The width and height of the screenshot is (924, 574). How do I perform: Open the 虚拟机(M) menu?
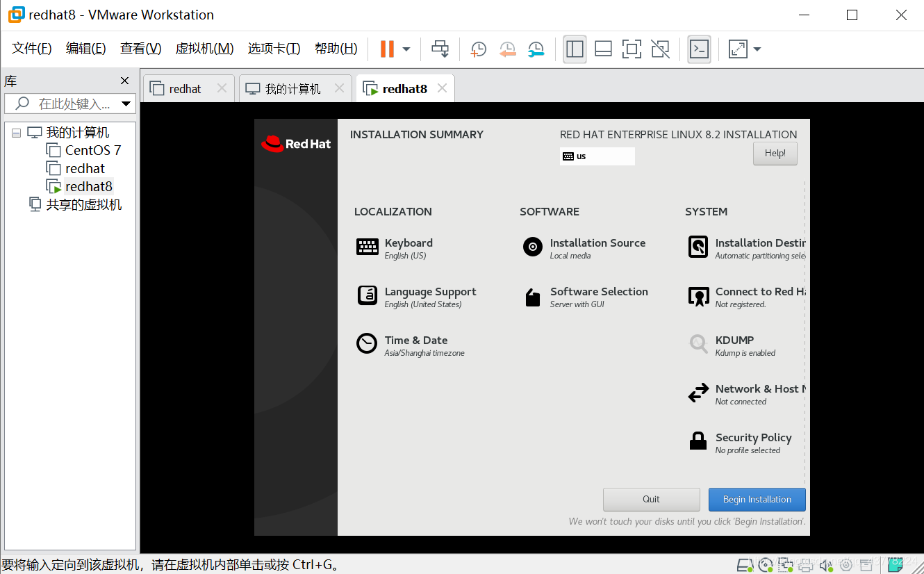click(x=204, y=48)
